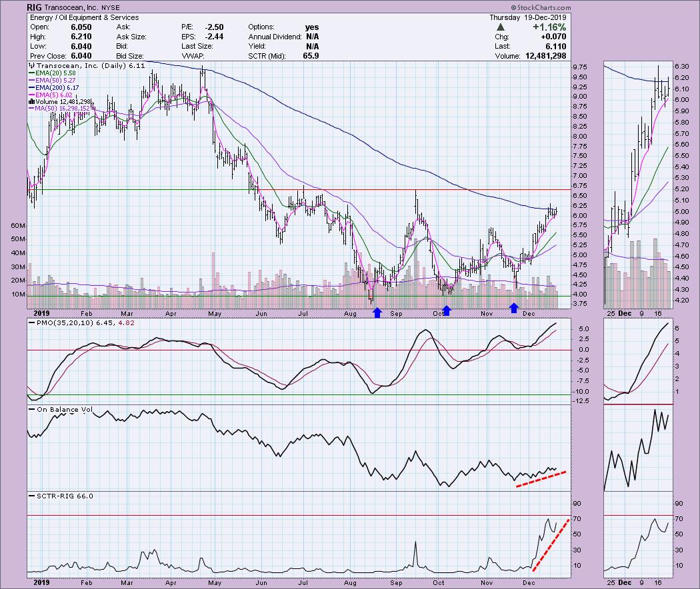The height and width of the screenshot is (589, 700).
Task: Click the 4.20 label on zoom panel axis
Action: (682, 300)
